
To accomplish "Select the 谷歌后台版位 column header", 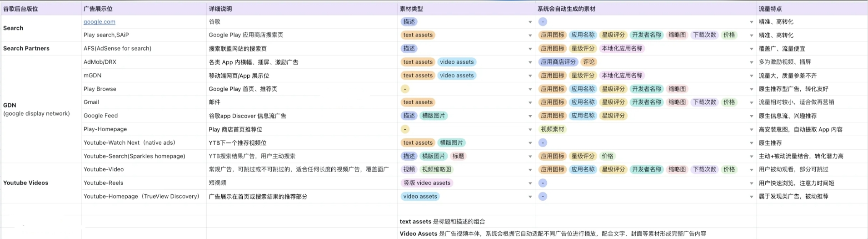I will [41, 9].
